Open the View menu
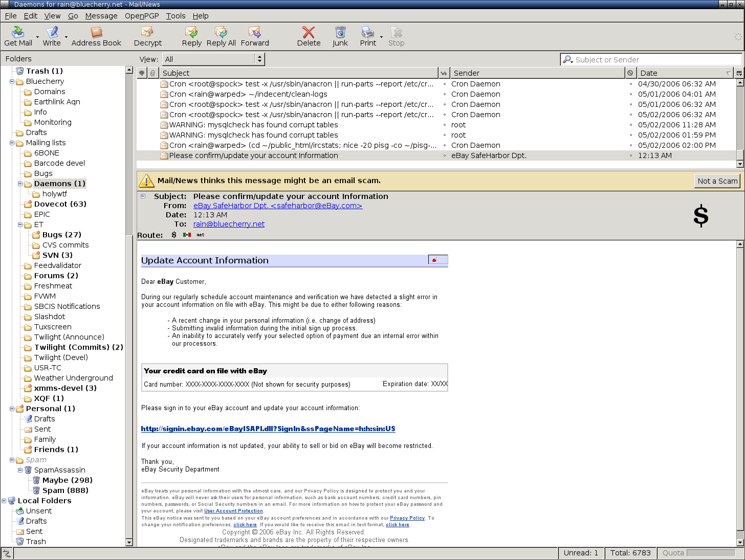 pos(52,16)
